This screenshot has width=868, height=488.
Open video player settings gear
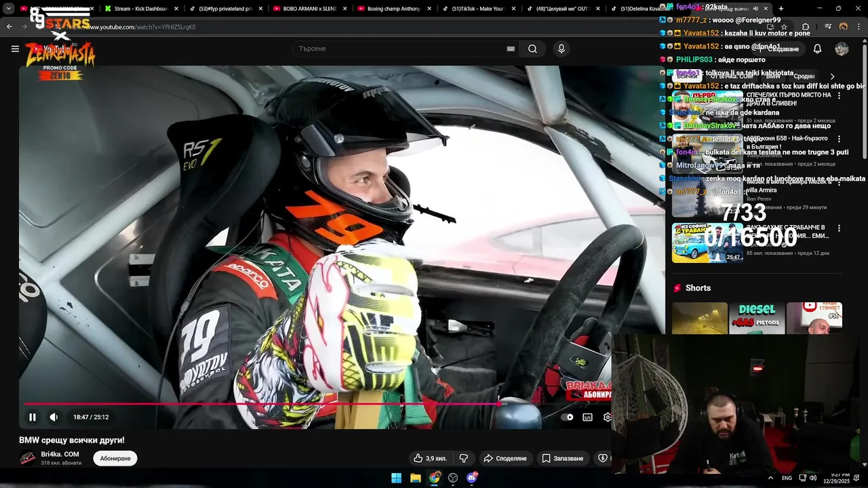(607, 417)
